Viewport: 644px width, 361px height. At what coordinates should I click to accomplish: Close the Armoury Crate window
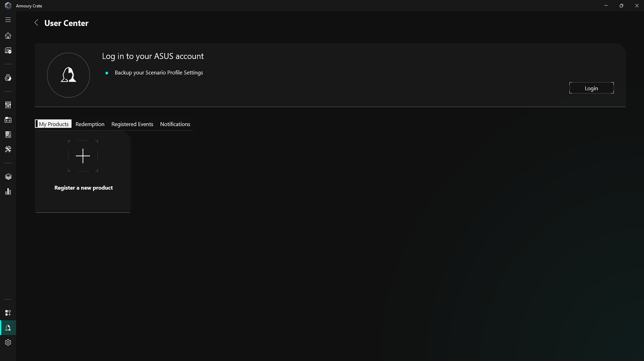pos(637,6)
